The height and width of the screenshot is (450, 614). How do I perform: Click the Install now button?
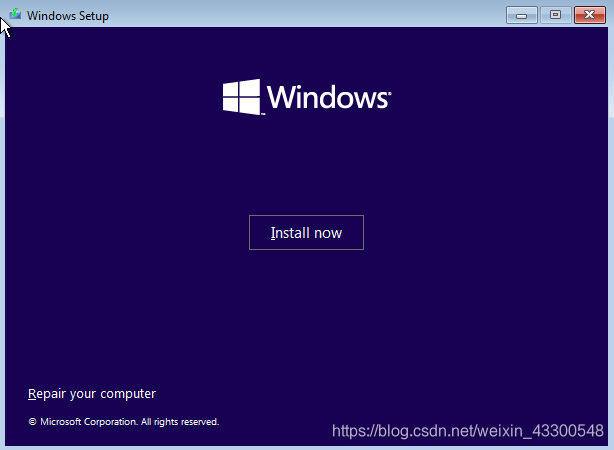coord(306,232)
